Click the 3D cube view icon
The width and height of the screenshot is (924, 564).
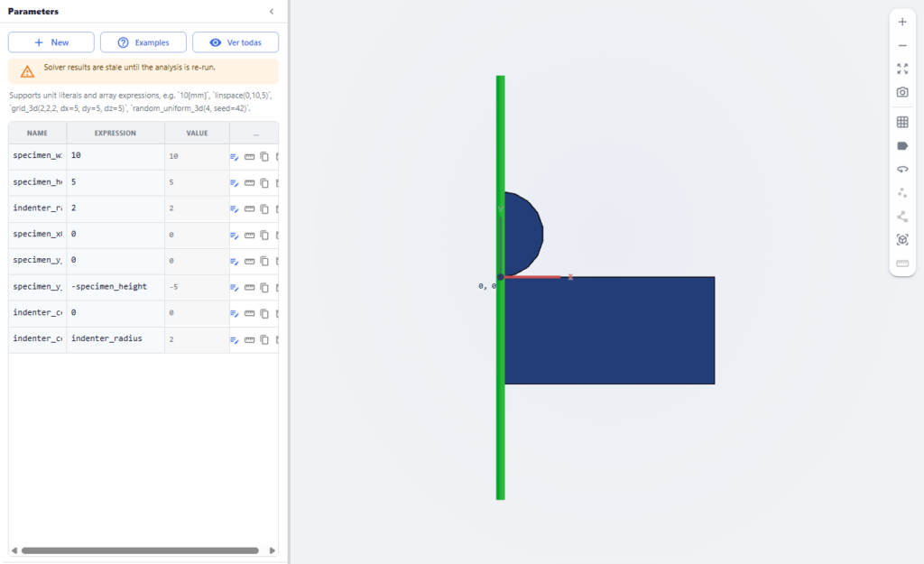click(902, 240)
